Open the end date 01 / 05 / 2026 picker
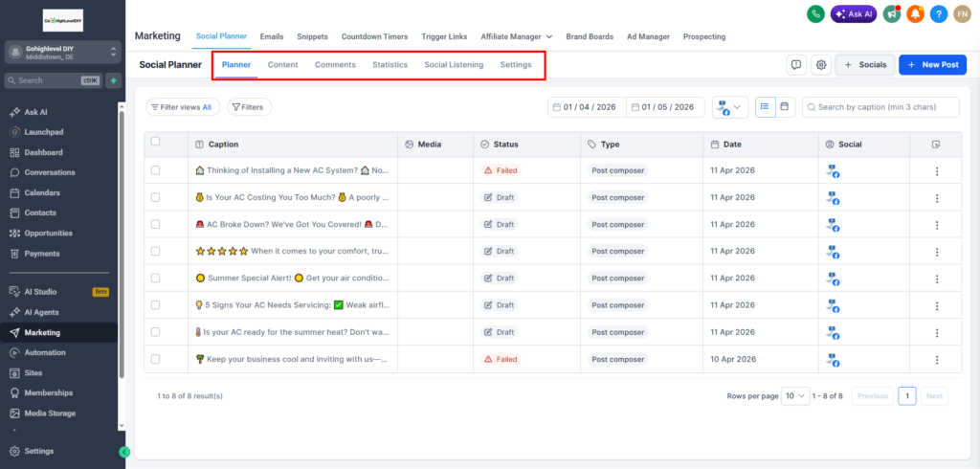 [666, 107]
